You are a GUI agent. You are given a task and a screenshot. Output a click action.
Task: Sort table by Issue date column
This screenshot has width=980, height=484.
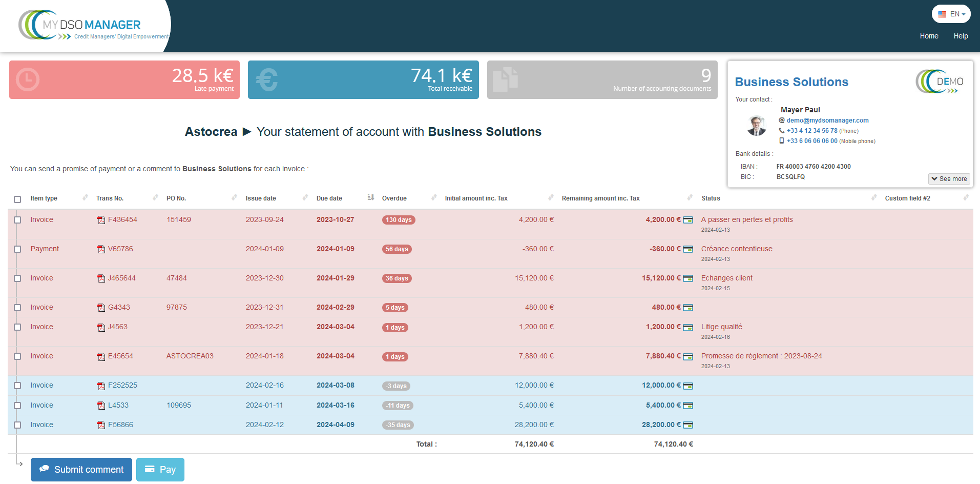coord(277,198)
